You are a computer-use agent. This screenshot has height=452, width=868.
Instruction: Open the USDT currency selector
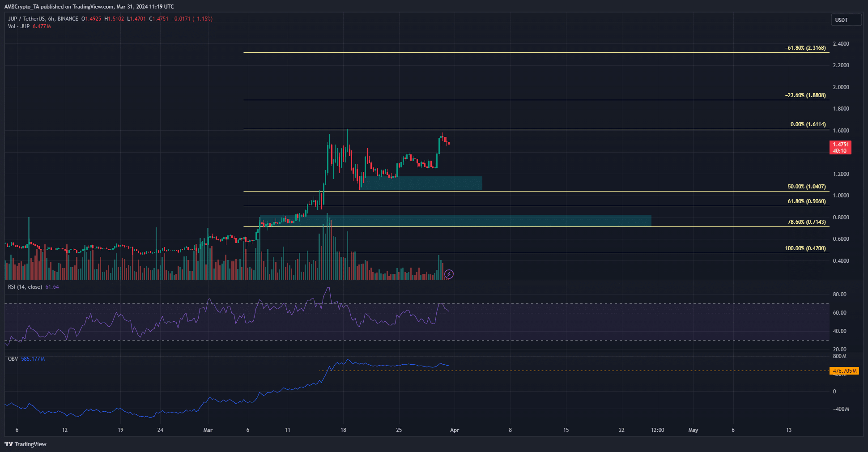coord(846,20)
